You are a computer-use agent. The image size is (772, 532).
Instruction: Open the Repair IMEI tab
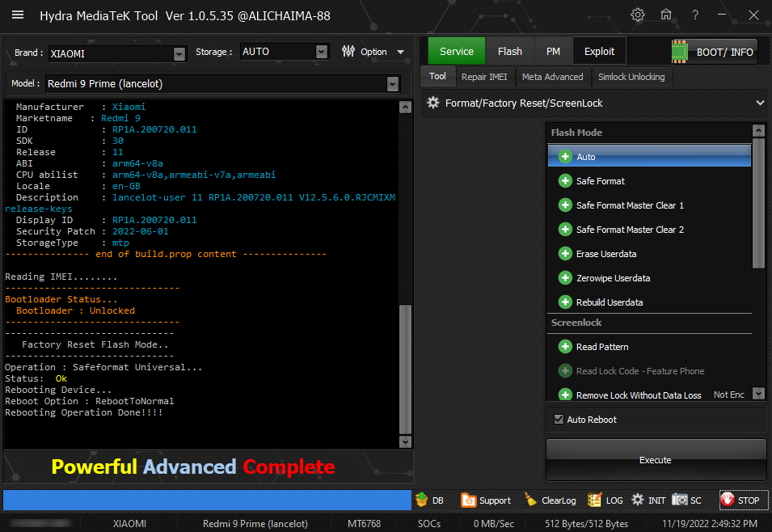(484, 77)
